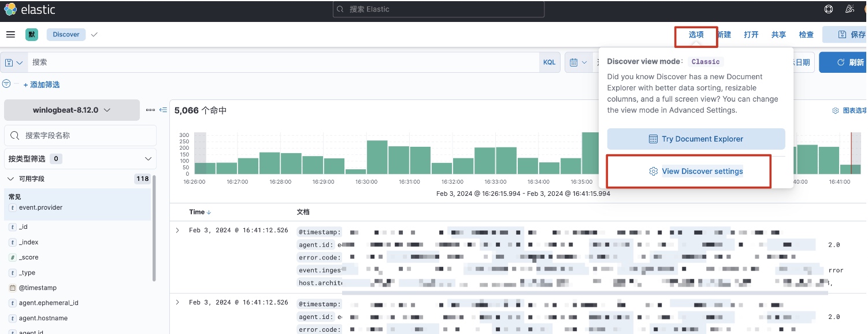Open the newsfeed celebration icon
The image size is (868, 334).
[x=850, y=9]
